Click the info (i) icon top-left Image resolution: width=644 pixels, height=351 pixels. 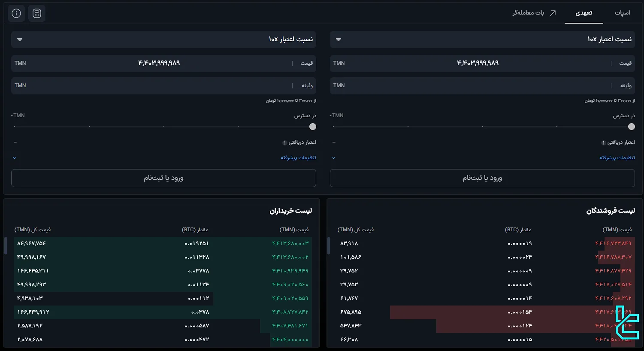16,13
